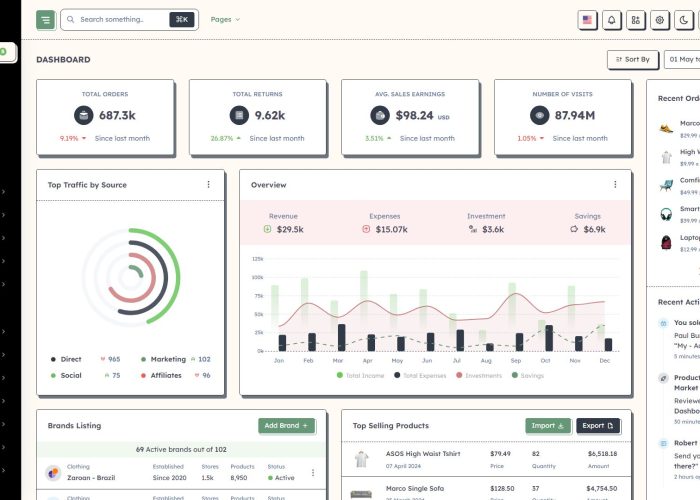Screen dimensions: 700x500
Task: Click the 87.94M visits value
Action: (x=575, y=116)
